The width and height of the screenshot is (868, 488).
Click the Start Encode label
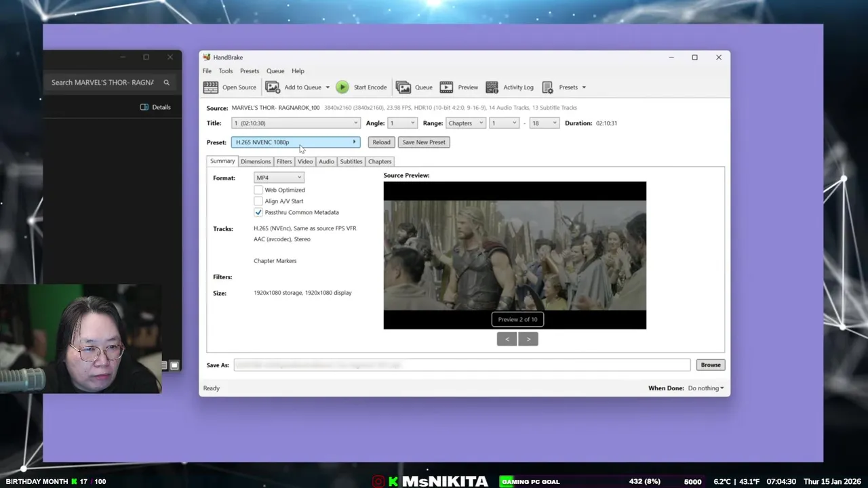(x=370, y=87)
